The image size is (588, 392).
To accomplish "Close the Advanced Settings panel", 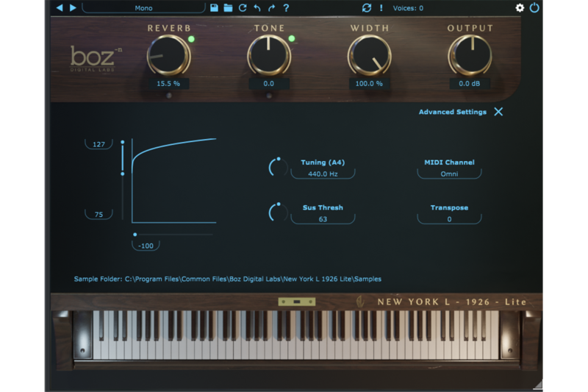I will [x=498, y=112].
